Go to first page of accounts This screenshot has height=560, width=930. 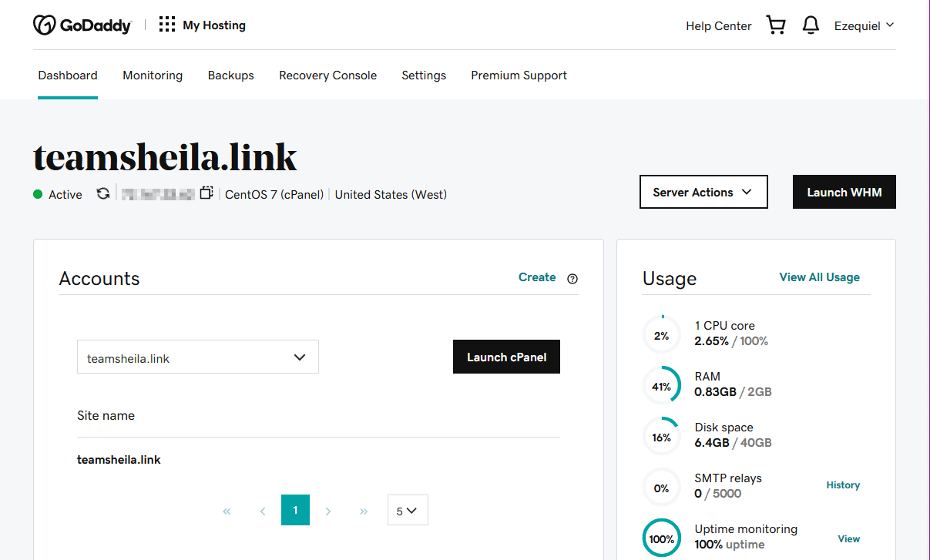[227, 511]
